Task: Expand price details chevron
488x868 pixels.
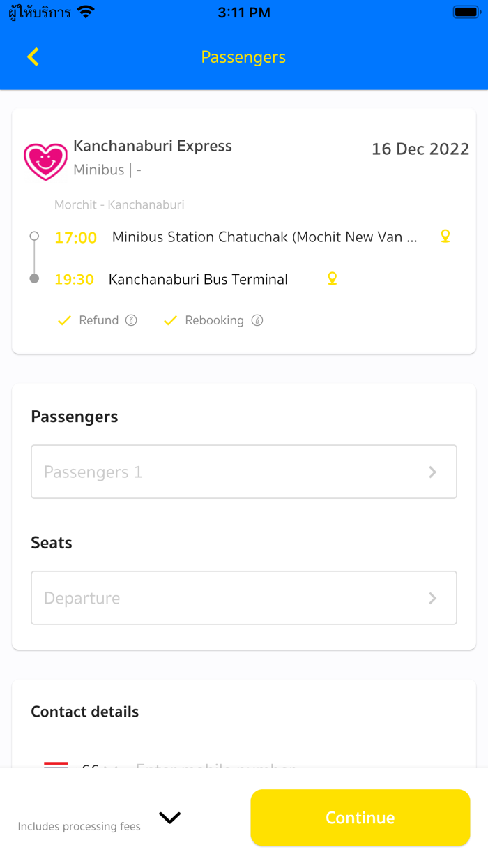Action: click(x=169, y=818)
